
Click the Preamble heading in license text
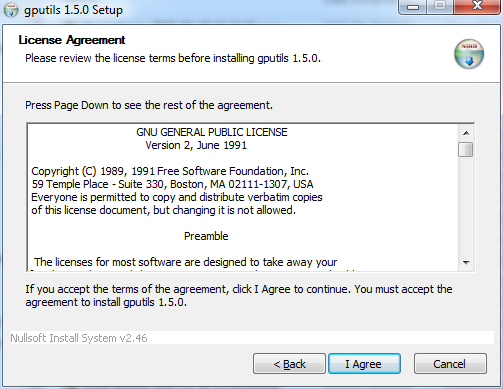tap(206, 236)
